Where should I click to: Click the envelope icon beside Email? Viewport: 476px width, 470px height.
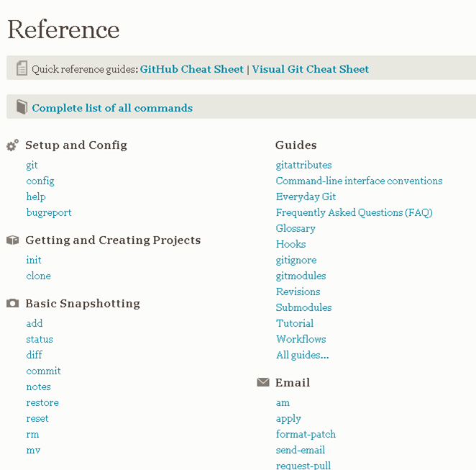pos(263,382)
